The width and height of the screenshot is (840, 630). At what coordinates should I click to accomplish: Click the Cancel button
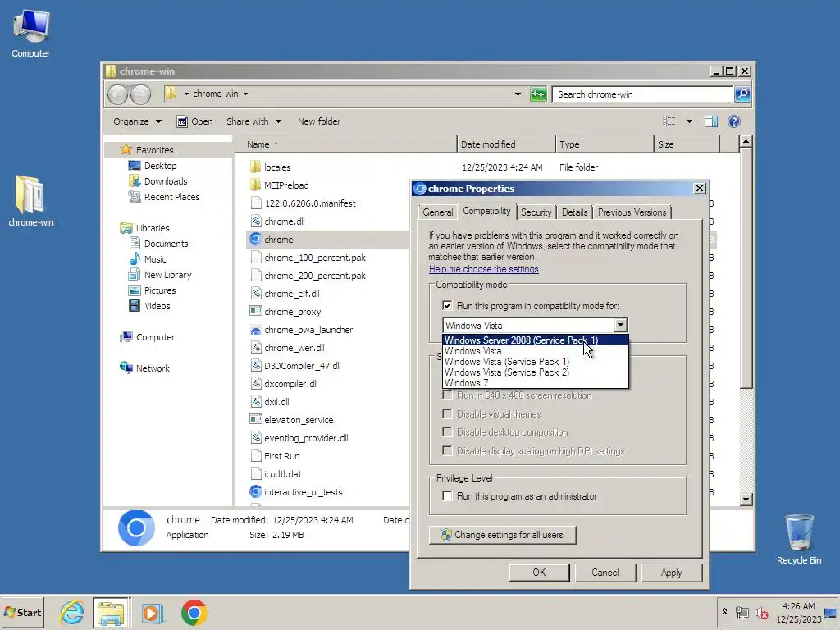click(x=605, y=572)
